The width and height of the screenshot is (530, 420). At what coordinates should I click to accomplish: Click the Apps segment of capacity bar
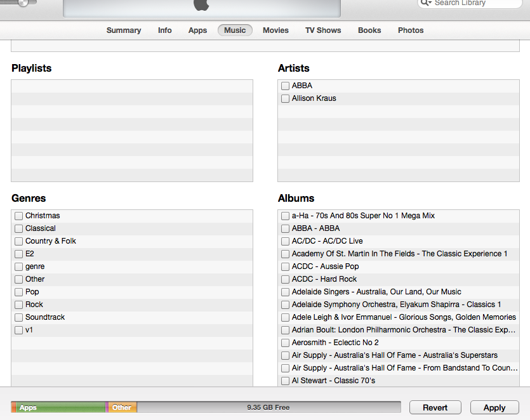(60, 407)
